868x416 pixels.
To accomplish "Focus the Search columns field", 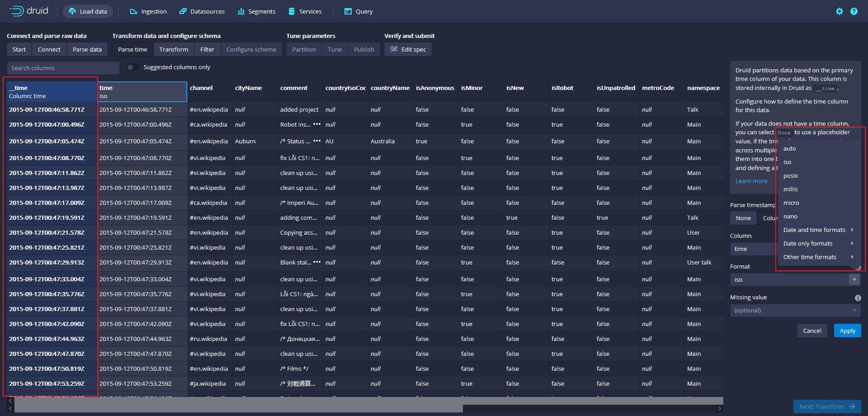I will 63,68.
